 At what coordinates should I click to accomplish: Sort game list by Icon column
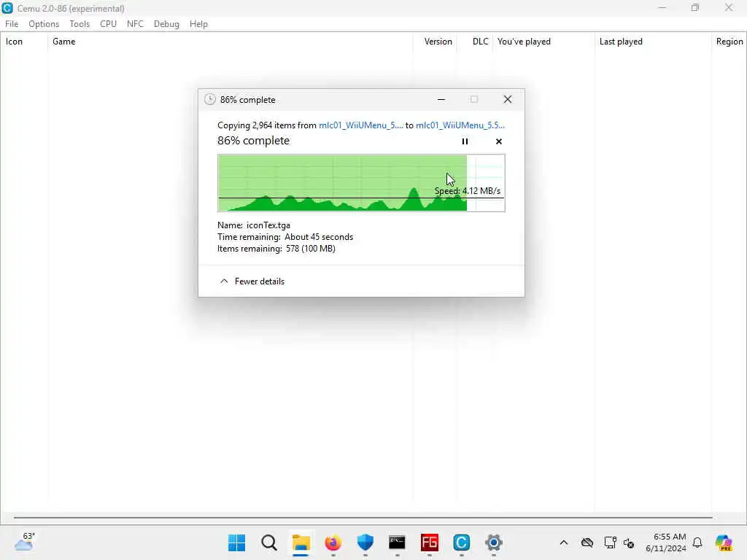click(24, 42)
